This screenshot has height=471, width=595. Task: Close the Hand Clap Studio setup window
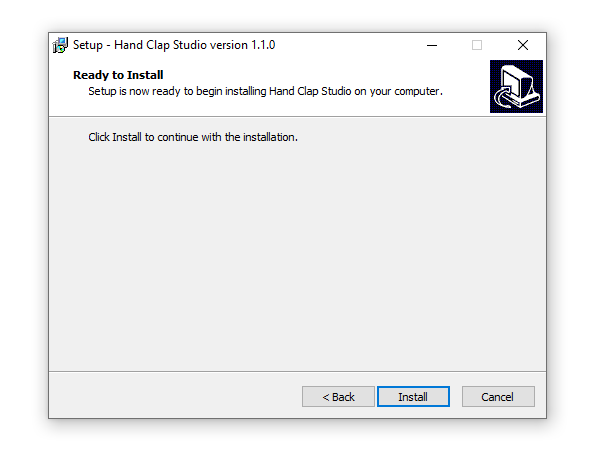click(x=523, y=45)
